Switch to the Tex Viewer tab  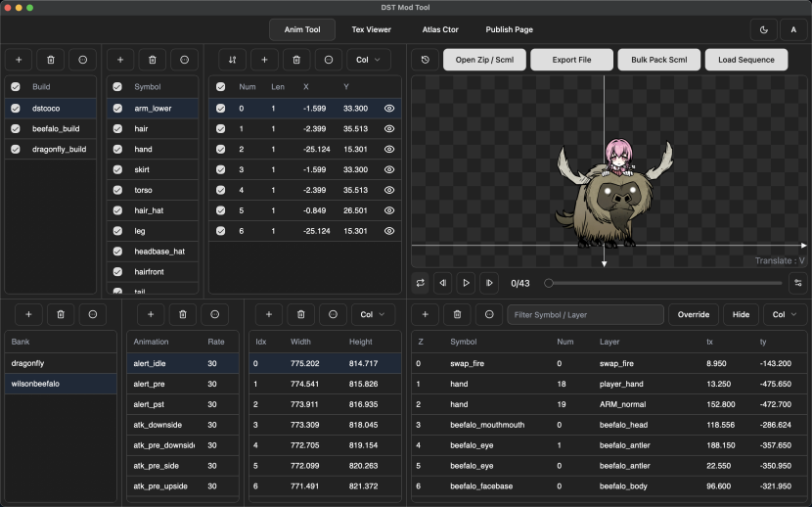(x=371, y=29)
